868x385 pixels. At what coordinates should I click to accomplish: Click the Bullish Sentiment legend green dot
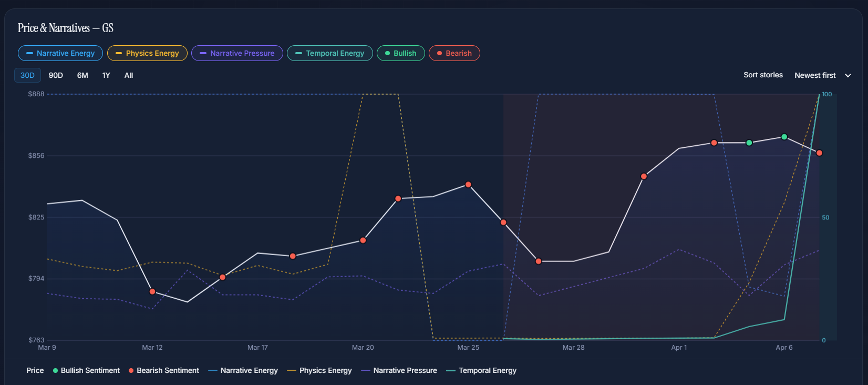[56, 371]
